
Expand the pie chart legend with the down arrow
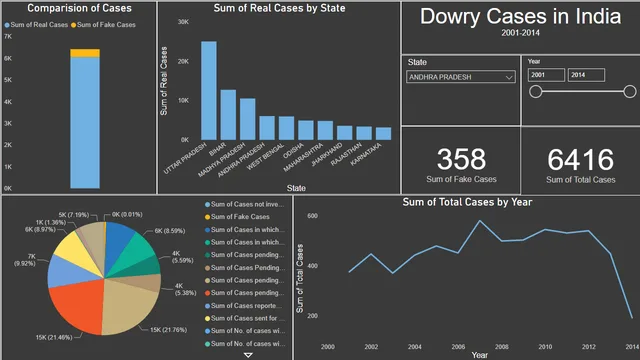(248, 355)
